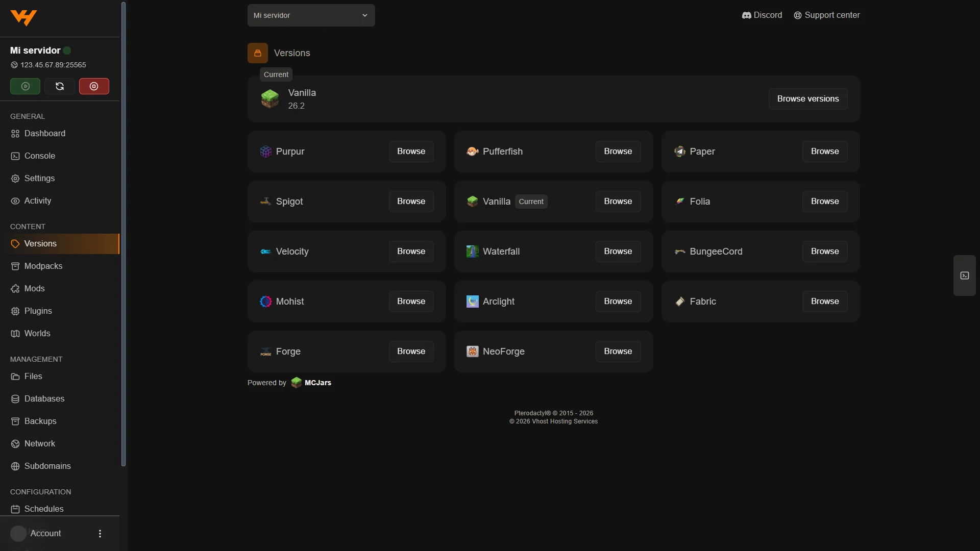Click the copy-address icon beside server IP

(x=14, y=65)
